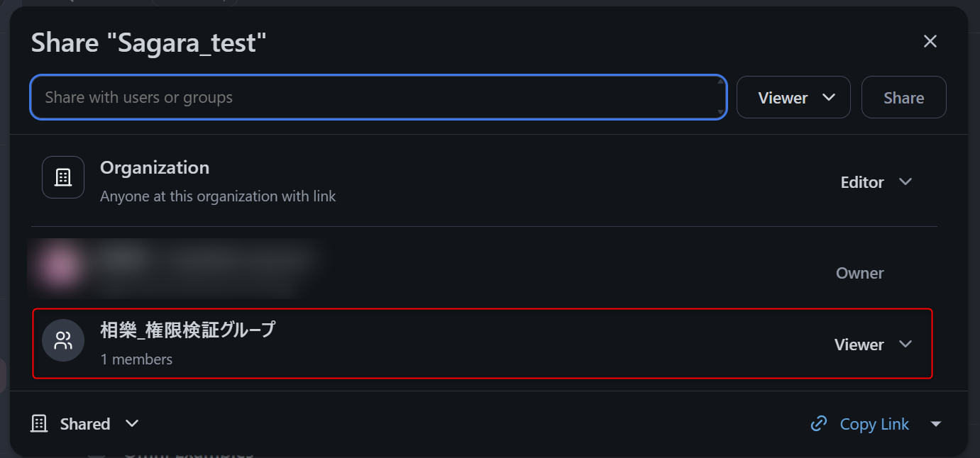Change the group's Viewer permission dropdown

872,345
